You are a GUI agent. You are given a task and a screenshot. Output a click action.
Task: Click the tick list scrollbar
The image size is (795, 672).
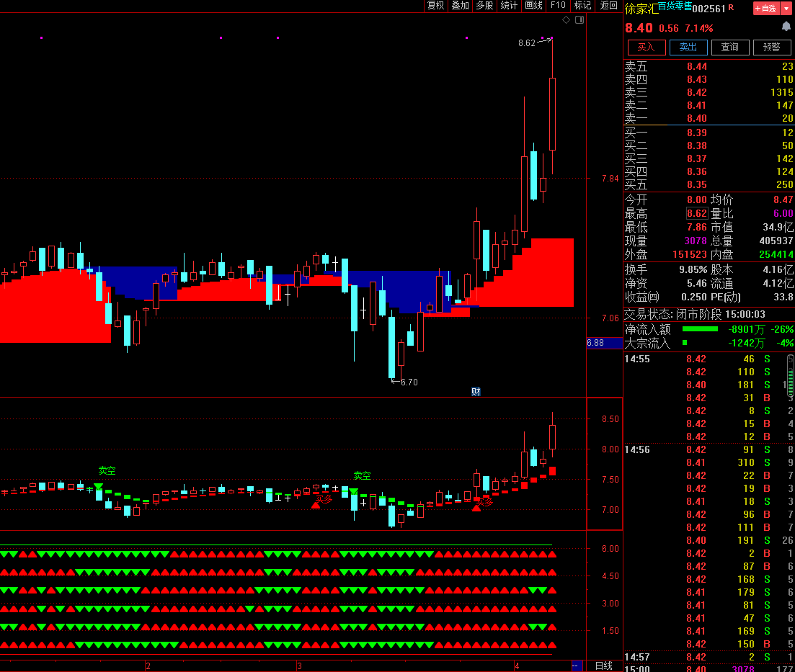pos(791,376)
